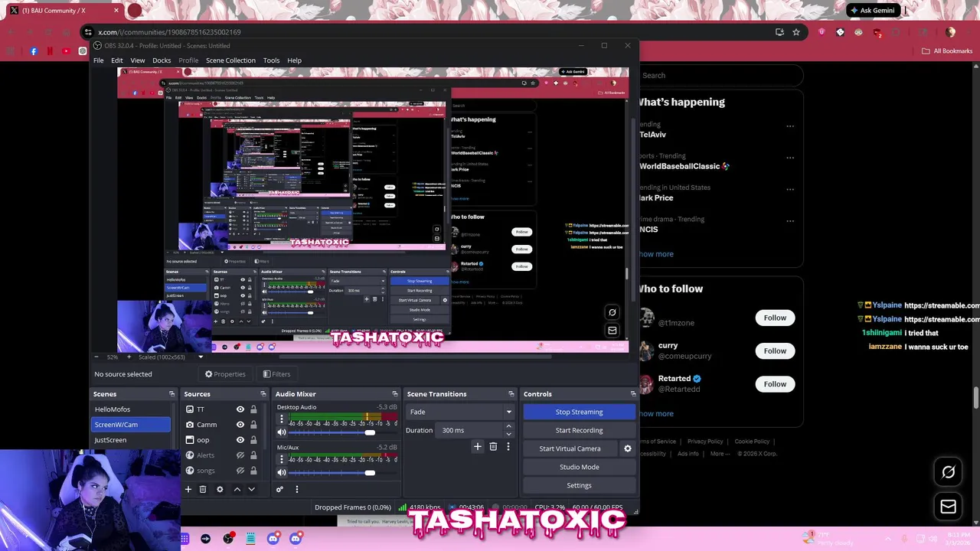Open virtual camera settings gear
980x551 pixels.
pyautogui.click(x=628, y=448)
